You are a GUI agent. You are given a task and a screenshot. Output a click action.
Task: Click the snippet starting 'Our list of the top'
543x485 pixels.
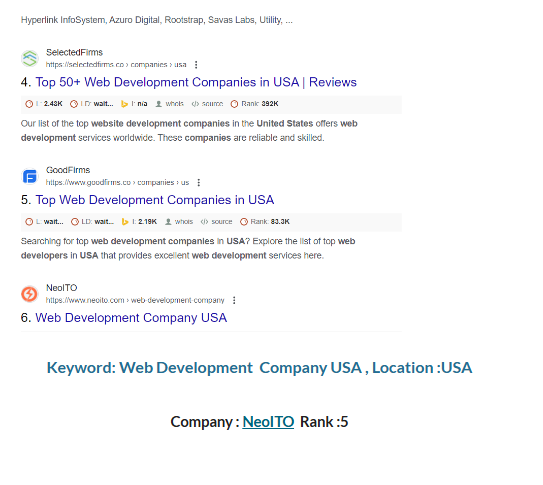(x=189, y=131)
